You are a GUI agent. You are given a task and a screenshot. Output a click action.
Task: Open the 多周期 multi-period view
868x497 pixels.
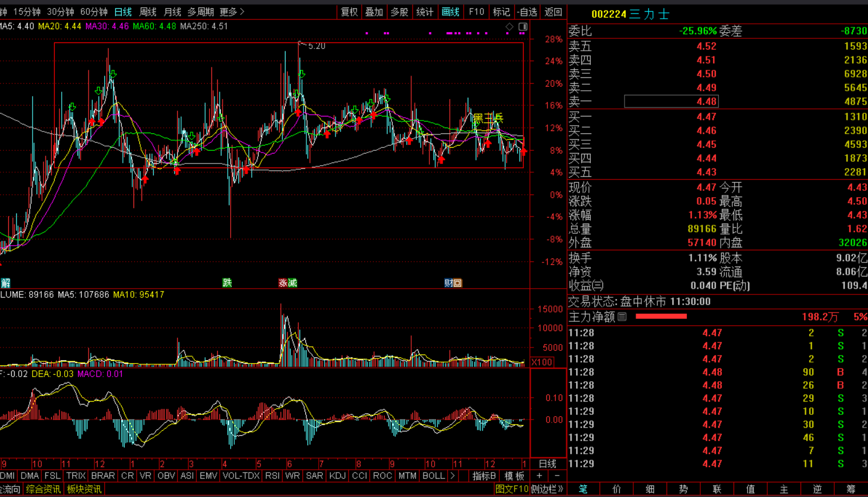pyautogui.click(x=200, y=12)
